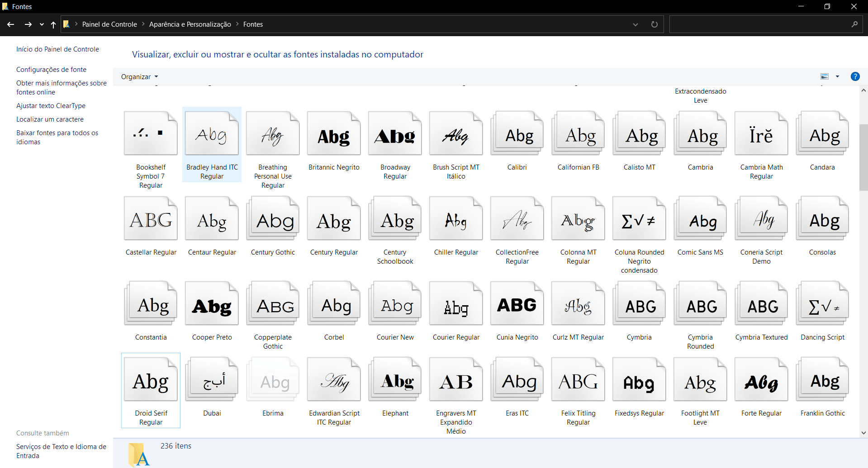Open Ajustar texto ClearType link
This screenshot has height=468, width=868.
(51, 106)
